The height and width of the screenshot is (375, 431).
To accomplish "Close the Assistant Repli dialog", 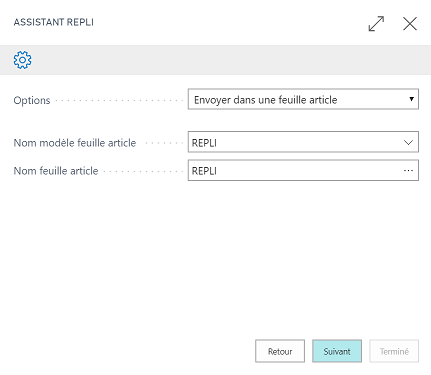I will tap(410, 24).
